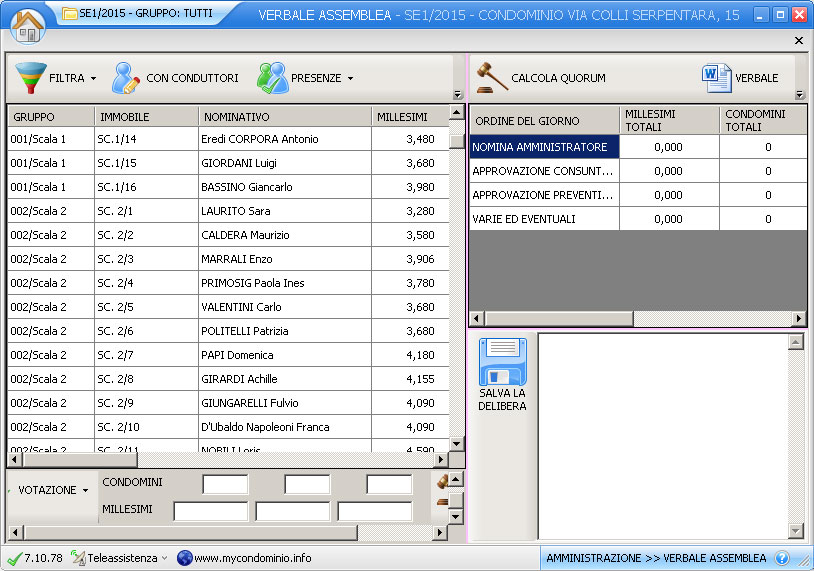This screenshot has height=571, width=814.
Task: Click the owners list vertical scrollbar down arrow
Action: (x=456, y=443)
